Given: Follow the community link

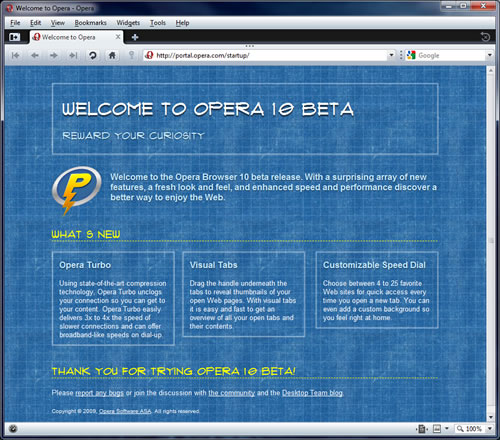Looking at the screenshot, I should 231,393.
